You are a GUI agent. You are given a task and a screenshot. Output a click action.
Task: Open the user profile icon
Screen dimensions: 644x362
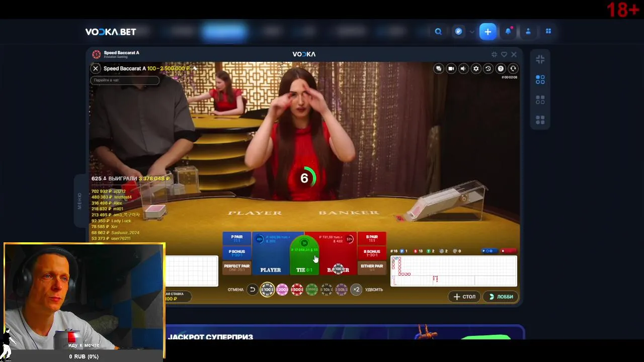tap(528, 31)
